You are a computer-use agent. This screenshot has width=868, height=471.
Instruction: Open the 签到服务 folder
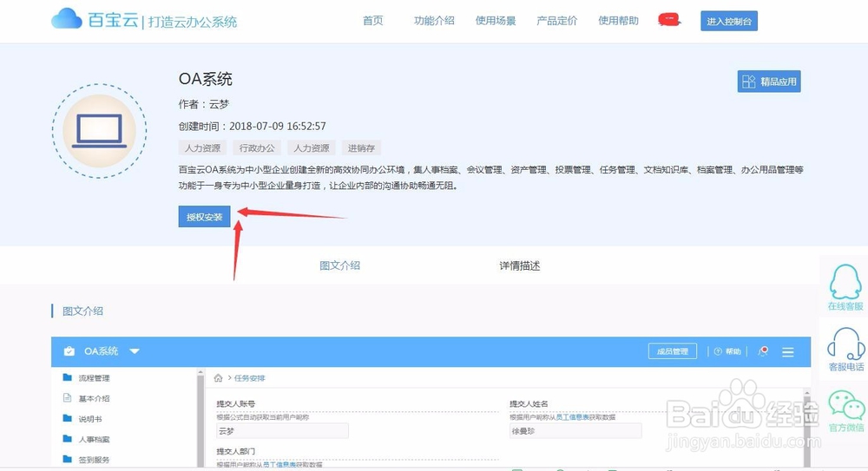(x=86, y=460)
